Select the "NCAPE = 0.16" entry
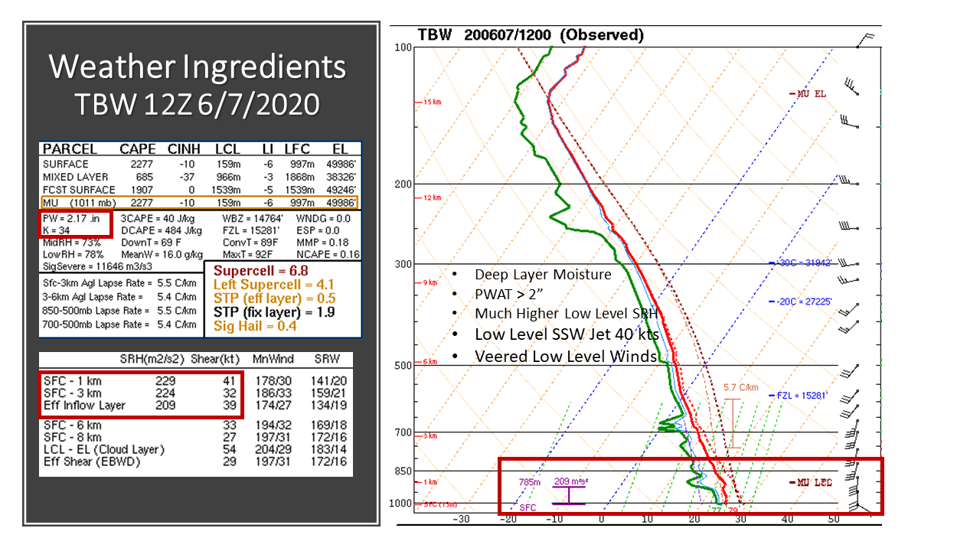 click(328, 254)
